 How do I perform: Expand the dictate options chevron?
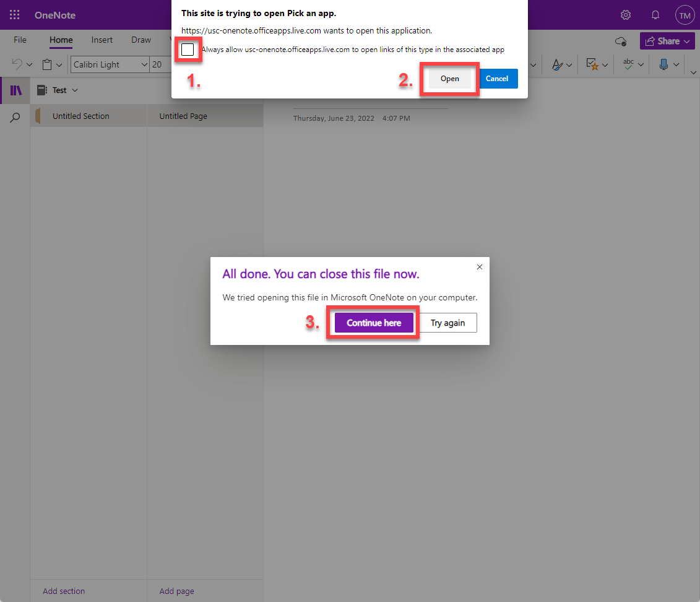coord(676,65)
